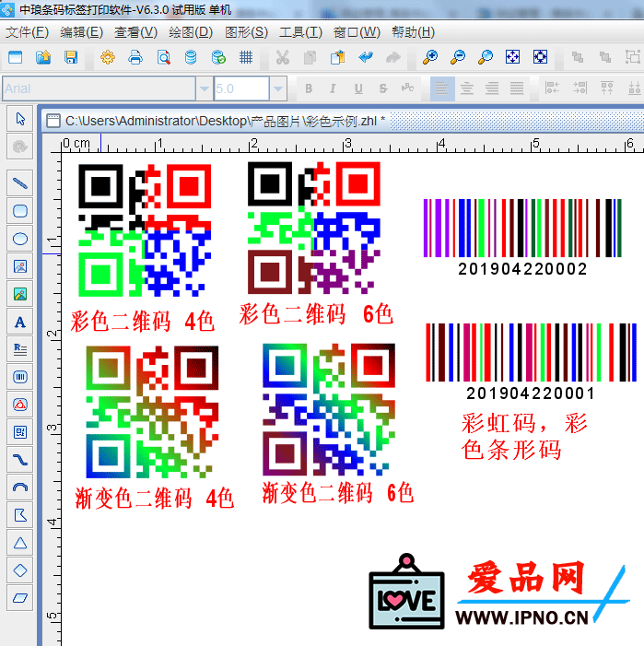Viewport: 644px width, 646px height.
Task: Set center text alignment
Action: tap(467, 88)
